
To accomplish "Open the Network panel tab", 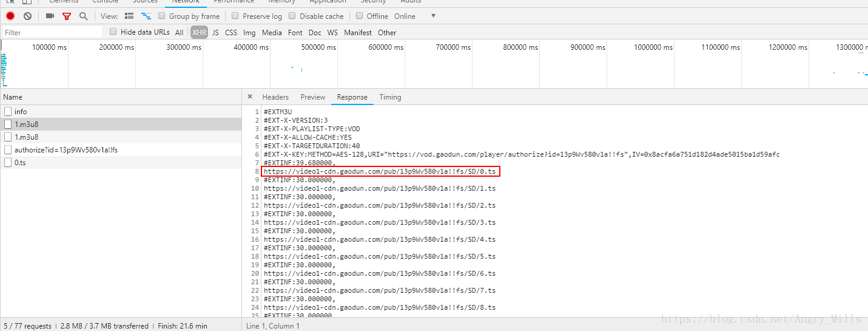I will click(x=186, y=2).
